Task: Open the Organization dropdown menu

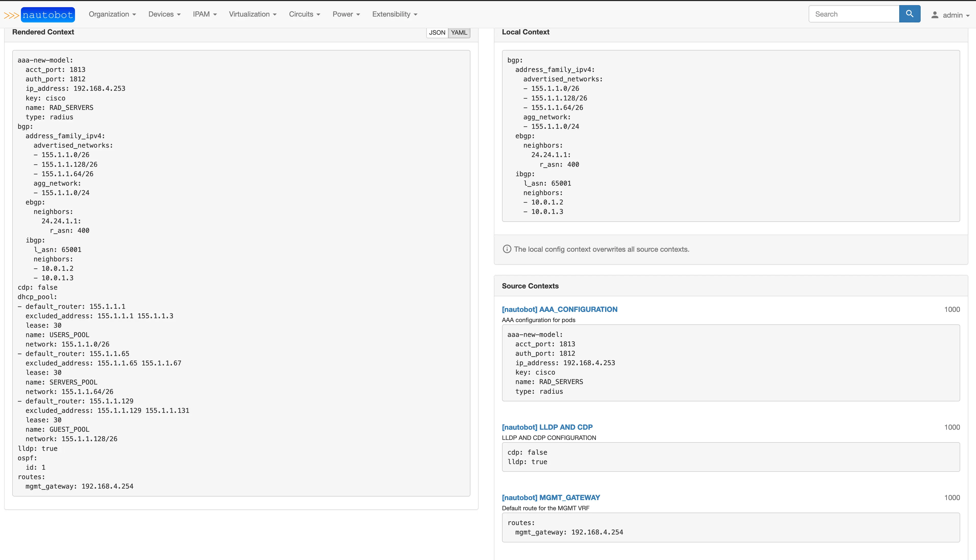Action: coord(112,14)
